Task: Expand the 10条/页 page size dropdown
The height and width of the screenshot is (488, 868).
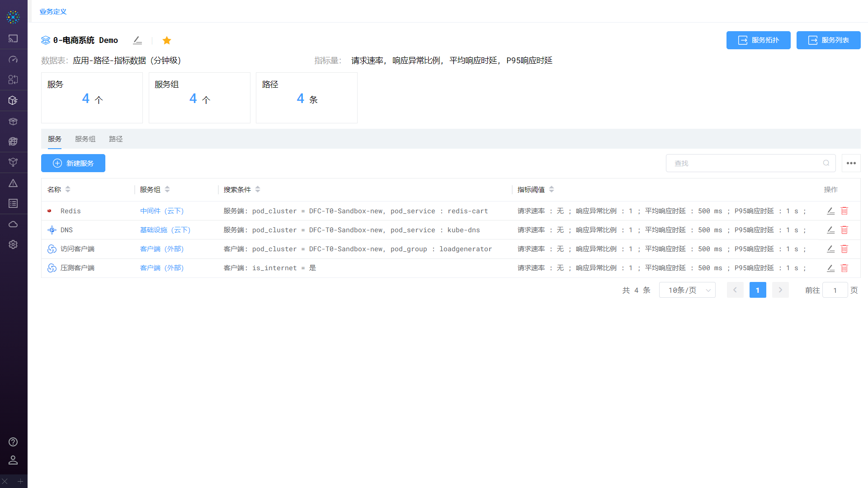Action: [687, 290]
